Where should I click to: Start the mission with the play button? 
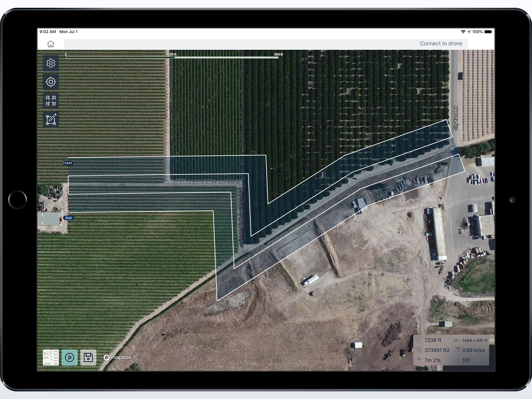pyautogui.click(x=70, y=357)
